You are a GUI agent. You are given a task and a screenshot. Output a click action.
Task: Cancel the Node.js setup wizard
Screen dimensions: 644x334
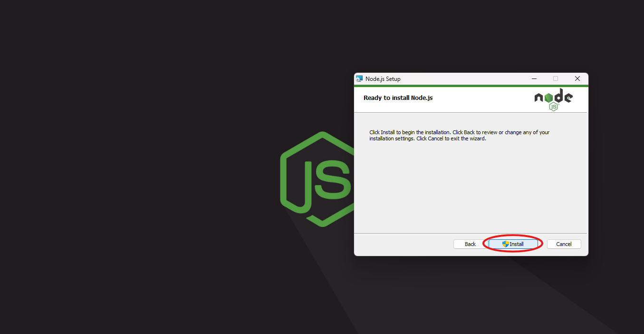(564, 244)
